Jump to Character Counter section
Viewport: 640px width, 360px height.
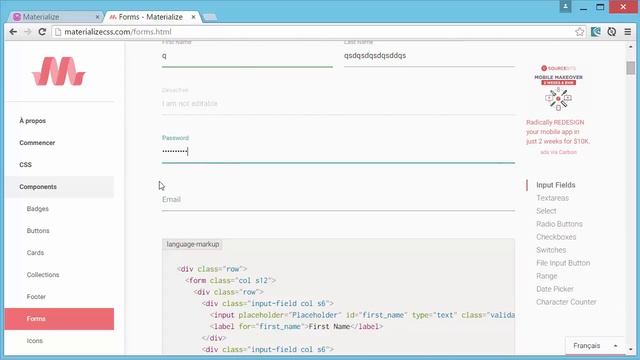tap(566, 302)
